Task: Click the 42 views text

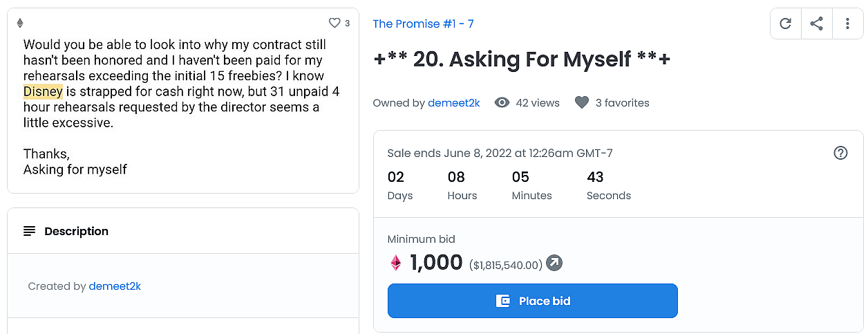Action: click(537, 103)
